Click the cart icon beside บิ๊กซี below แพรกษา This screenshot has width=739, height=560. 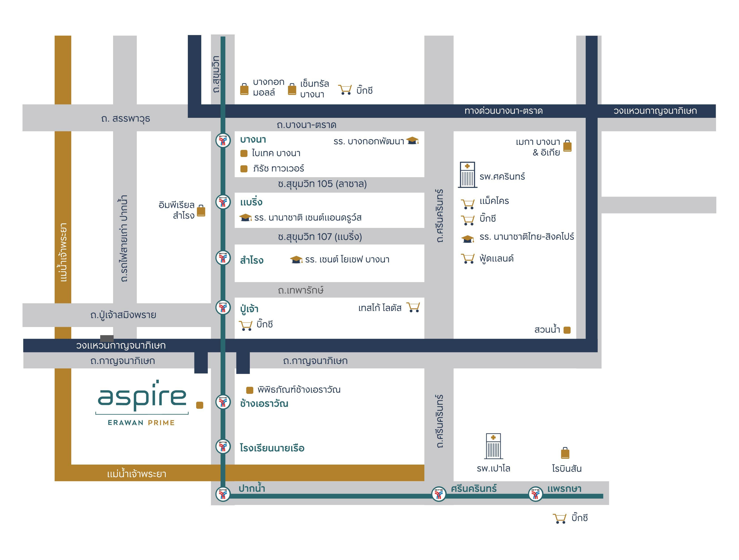pyautogui.click(x=560, y=518)
